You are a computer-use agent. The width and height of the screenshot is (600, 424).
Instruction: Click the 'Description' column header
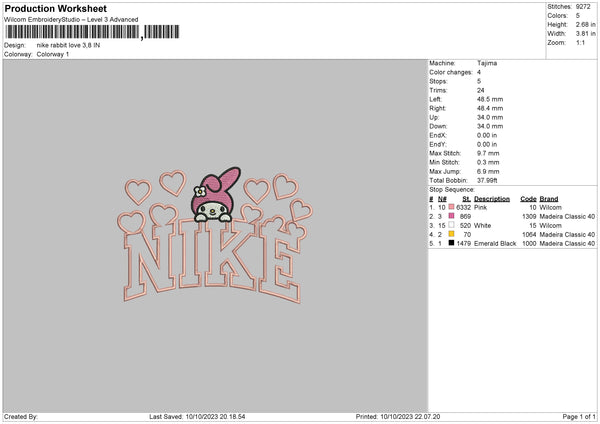click(492, 199)
